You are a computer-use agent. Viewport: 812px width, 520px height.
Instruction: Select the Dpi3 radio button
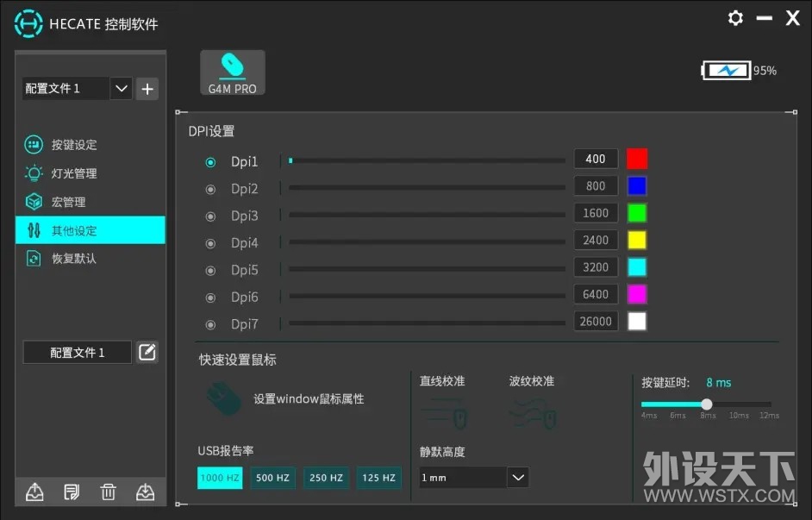210,216
